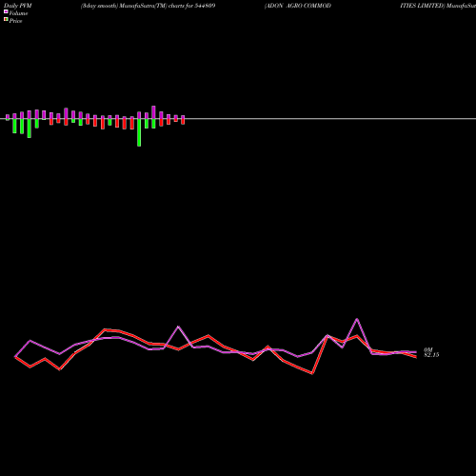Click the 0M volume value label
The width and height of the screenshot is (476, 476).
[428, 349]
